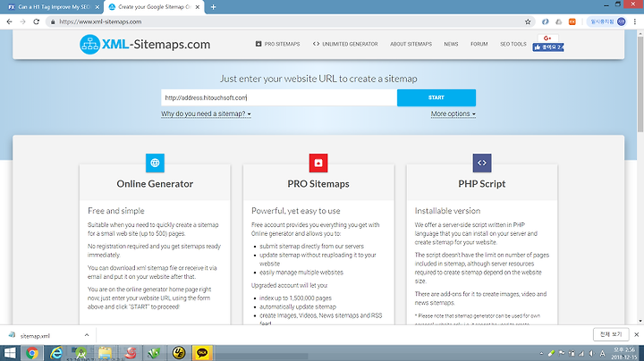644x361 pixels.
Task: Open Android Studio from taskbar
Action: coord(80,353)
